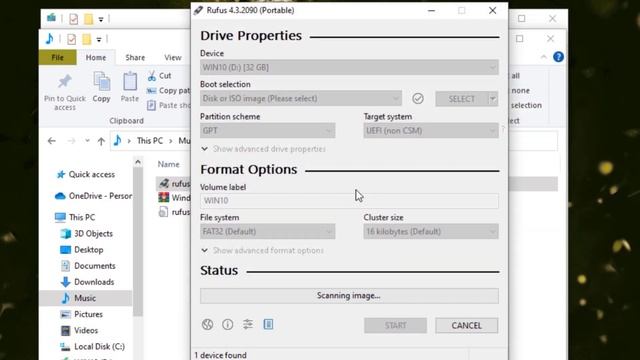This screenshot has height=360, width=640.
Task: Open Quick Access Toolbar customize dropdown
Action: point(99,40)
